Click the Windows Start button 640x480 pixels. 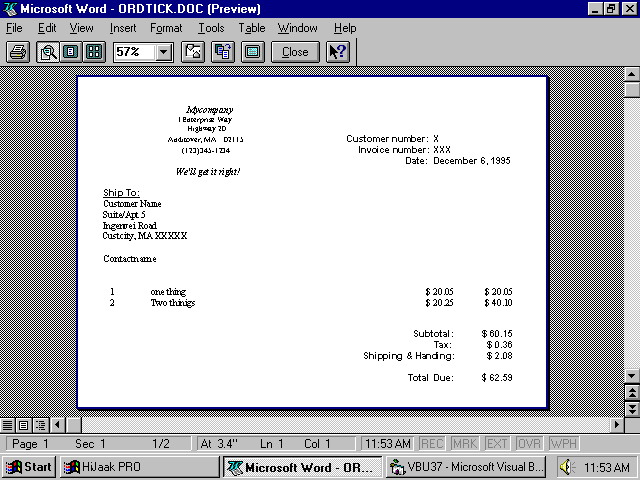29,467
